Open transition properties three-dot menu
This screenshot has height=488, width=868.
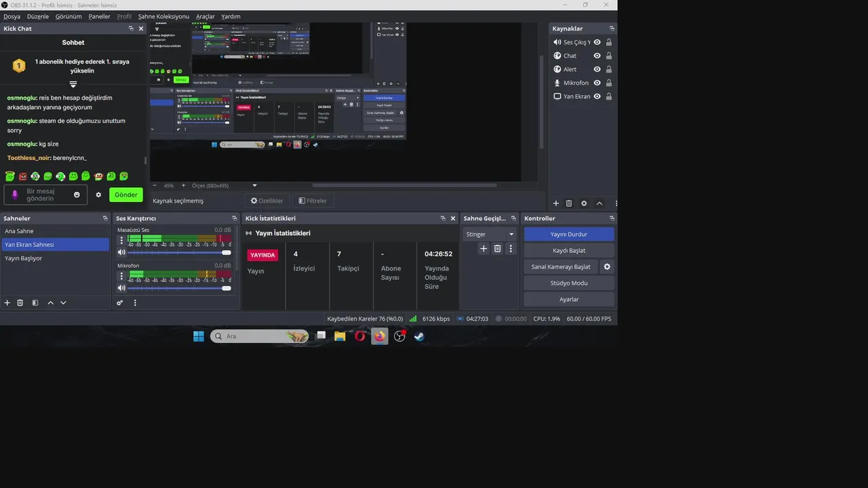pyautogui.click(x=511, y=249)
